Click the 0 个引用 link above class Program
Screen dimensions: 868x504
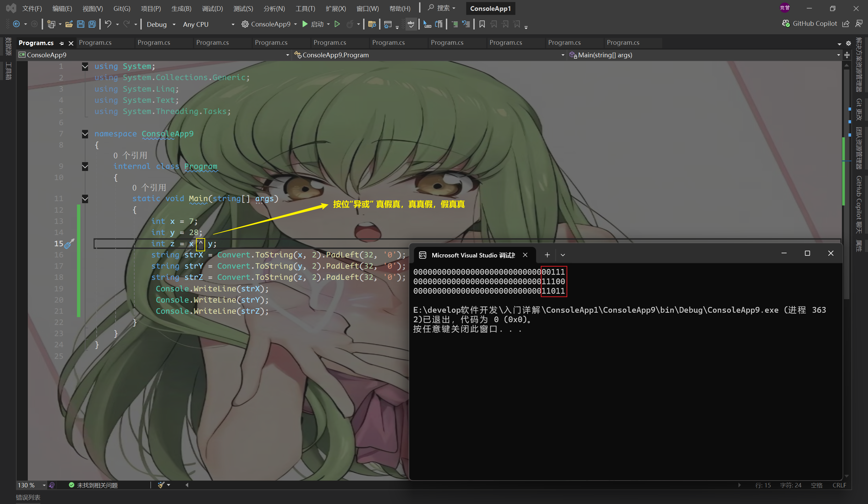(130, 155)
